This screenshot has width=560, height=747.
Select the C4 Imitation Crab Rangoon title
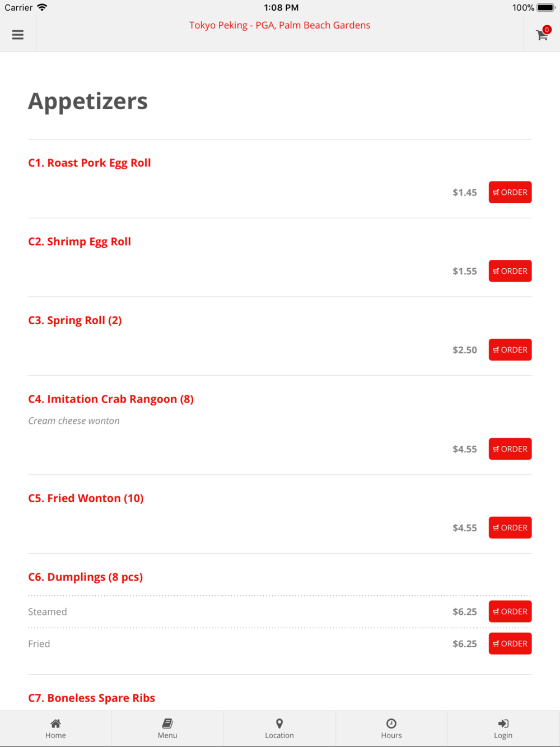click(x=111, y=399)
